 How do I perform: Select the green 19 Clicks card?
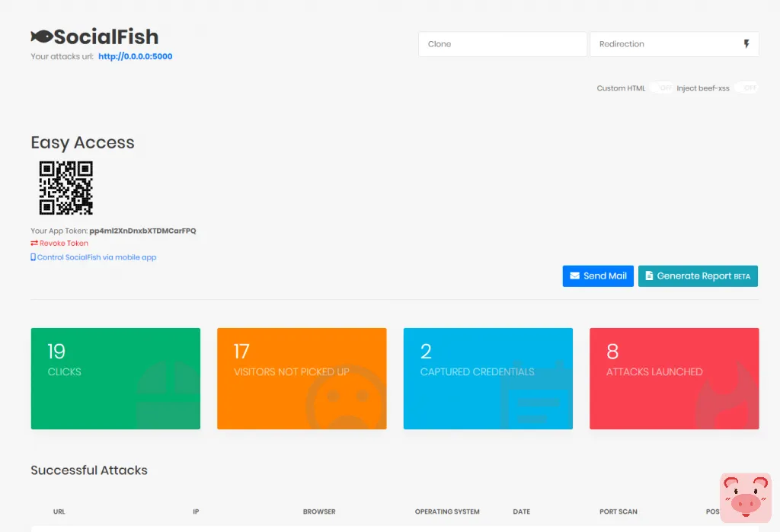[x=116, y=378]
